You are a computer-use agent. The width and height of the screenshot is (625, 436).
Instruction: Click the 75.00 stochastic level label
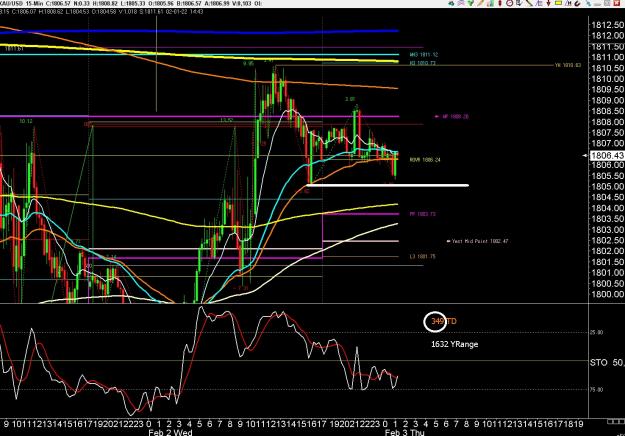596,390
